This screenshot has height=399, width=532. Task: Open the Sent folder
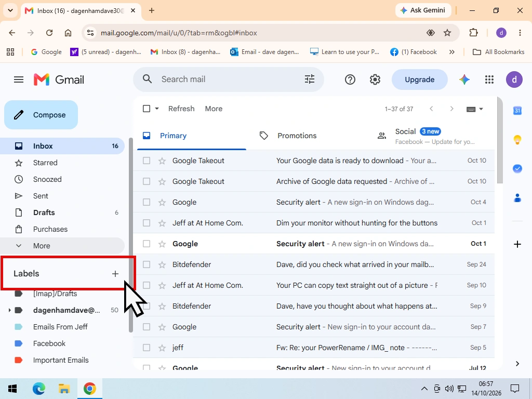[x=62, y=196]
